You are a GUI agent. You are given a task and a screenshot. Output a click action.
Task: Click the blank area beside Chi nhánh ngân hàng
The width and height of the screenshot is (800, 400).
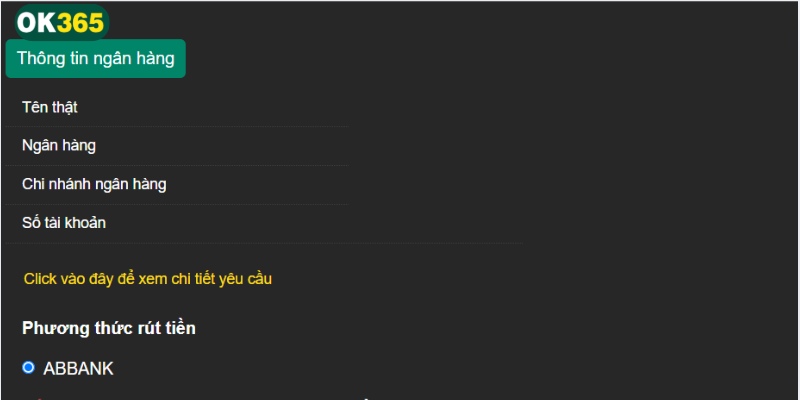270,184
